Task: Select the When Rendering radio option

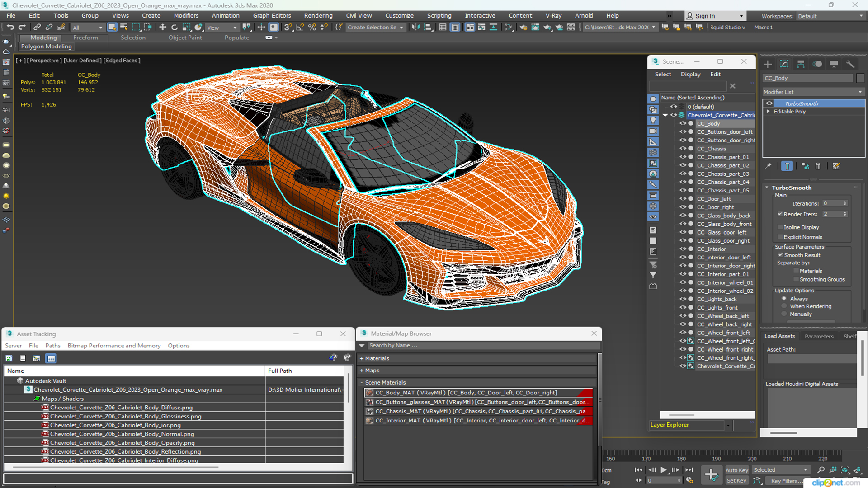Action: coord(784,306)
